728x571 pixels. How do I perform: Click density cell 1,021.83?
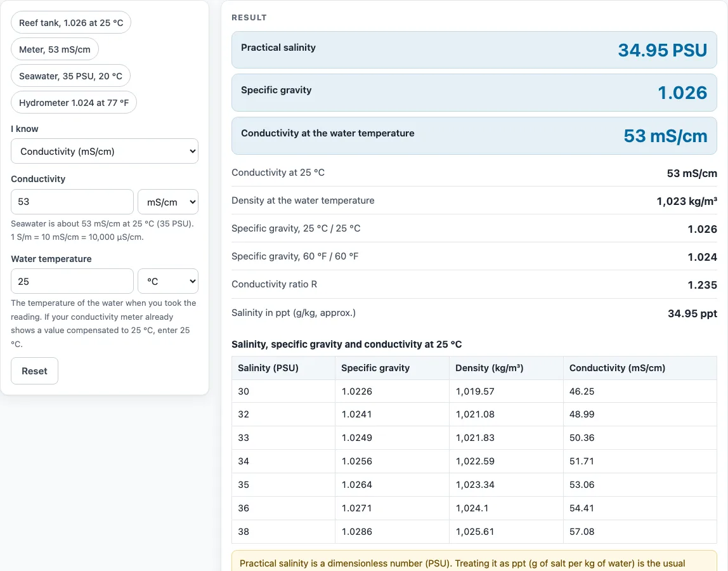[506, 438]
